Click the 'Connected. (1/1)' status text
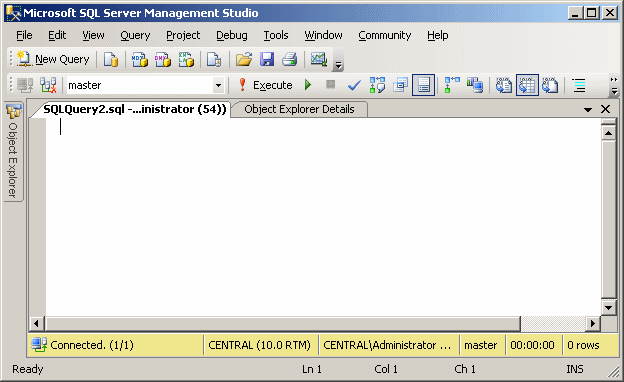Screen dimensions: 624x382 pos(92,345)
